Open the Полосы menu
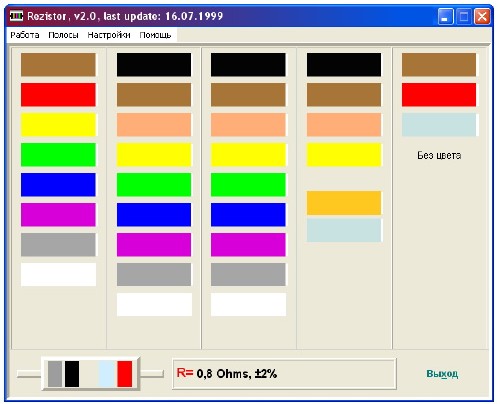Viewport: 500px width, 404px height. pyautogui.click(x=63, y=35)
